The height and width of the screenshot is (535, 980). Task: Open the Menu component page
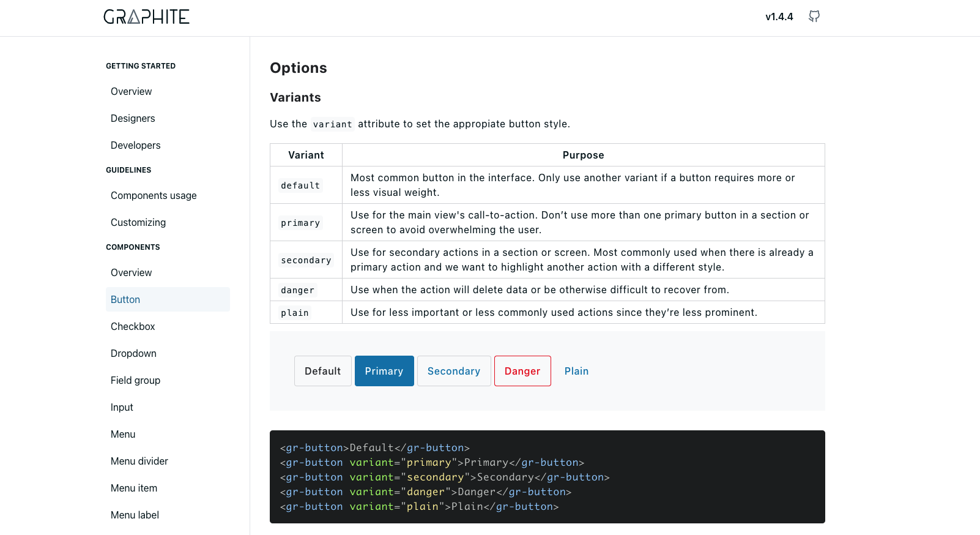tap(168, 434)
